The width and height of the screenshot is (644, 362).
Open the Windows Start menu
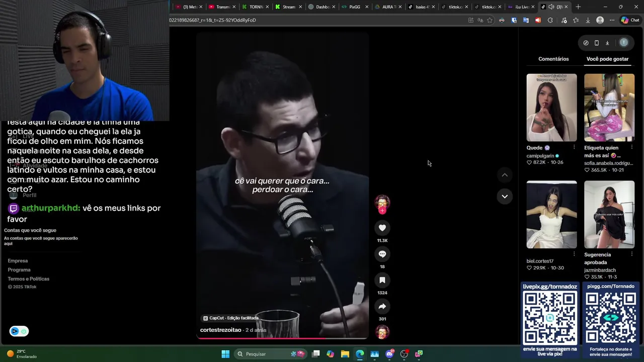pyautogui.click(x=225, y=354)
